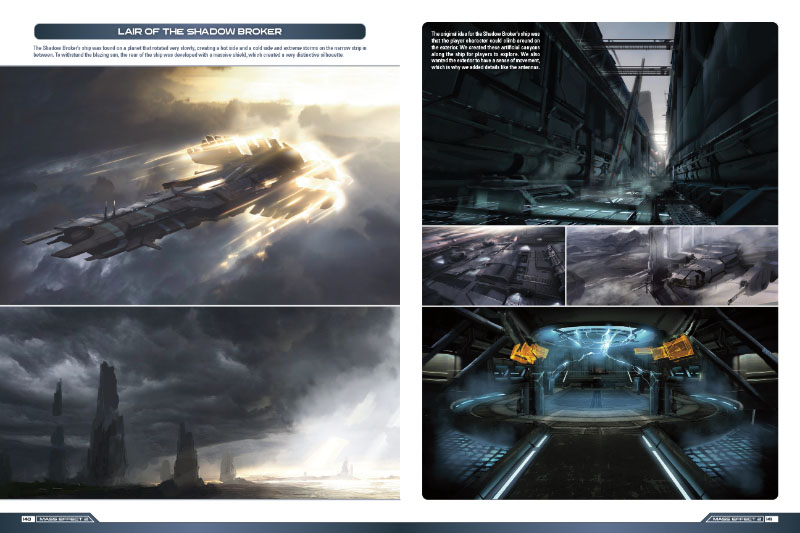800x533 pixels.
Task: Select the small right ship exterior thumbnail
Action: coord(672,265)
